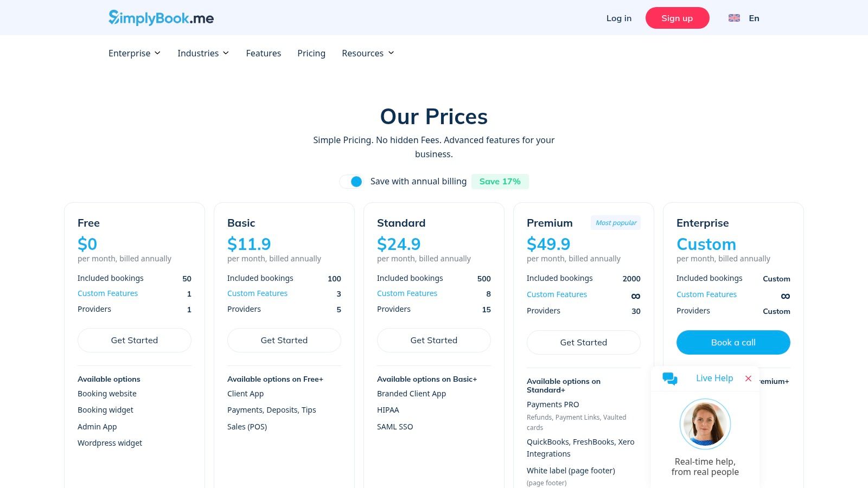Click the SimplyBook.me logo
The image size is (868, 488).
161,17
